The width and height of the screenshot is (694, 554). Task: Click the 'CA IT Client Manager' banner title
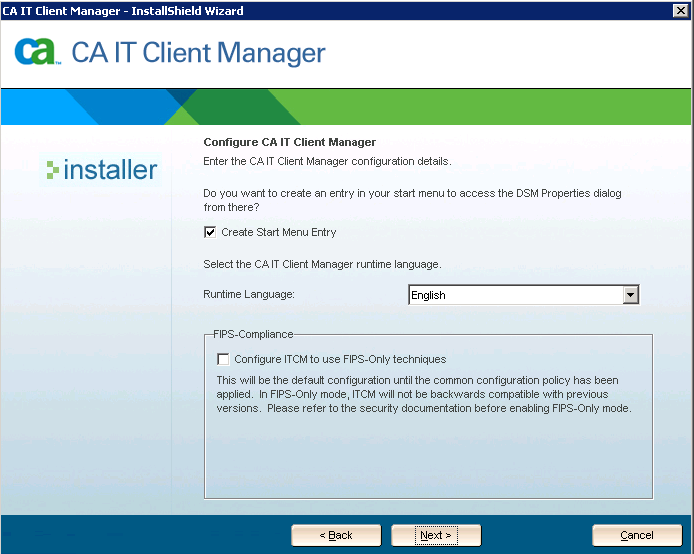click(x=198, y=53)
